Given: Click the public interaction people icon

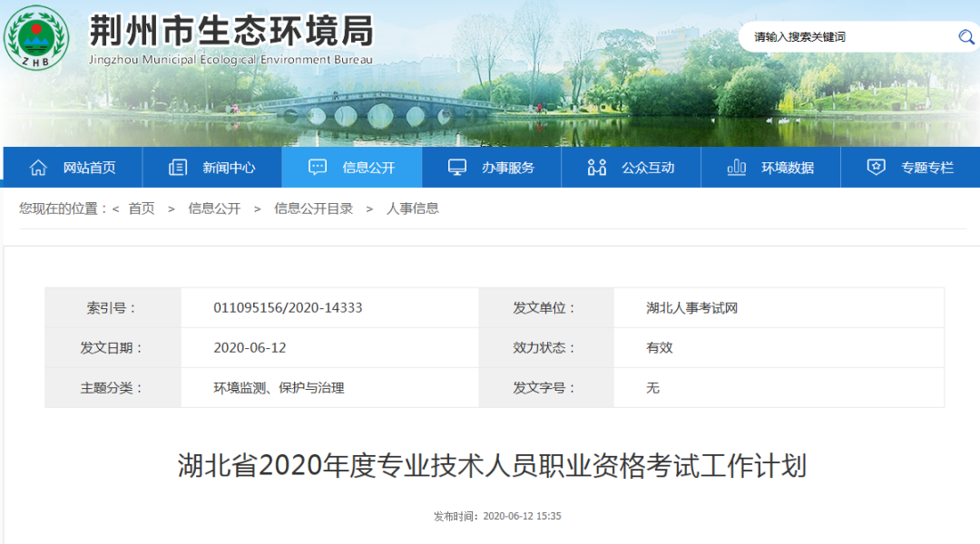Looking at the screenshot, I should pyautogui.click(x=597, y=168).
